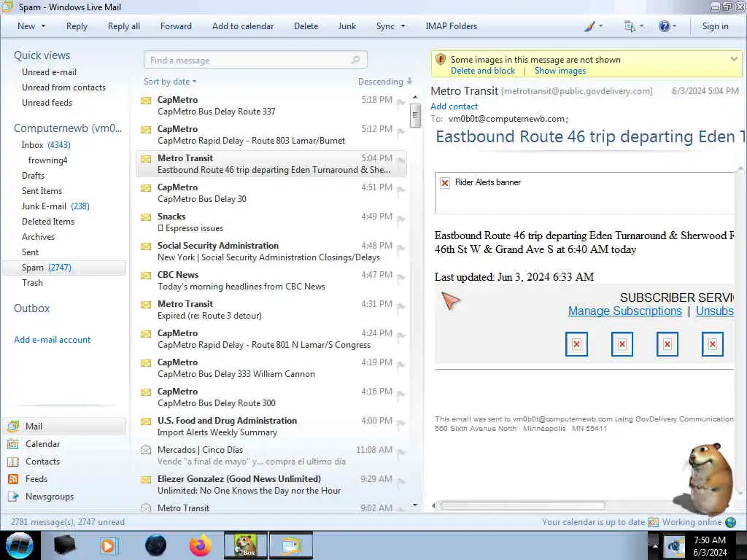The height and width of the screenshot is (560, 747).
Task: Select the Junk E-mail folder
Action: 55,206
